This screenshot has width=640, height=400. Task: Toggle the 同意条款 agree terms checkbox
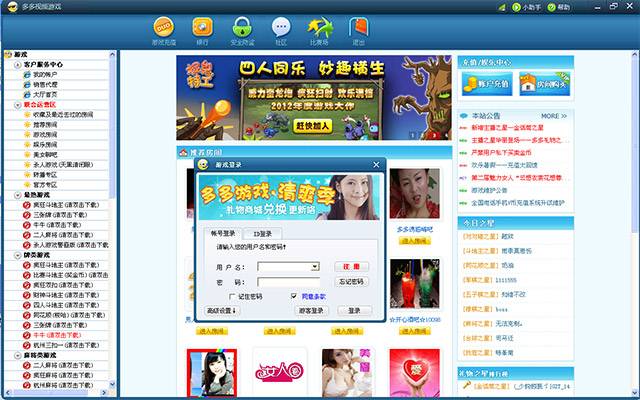click(293, 297)
